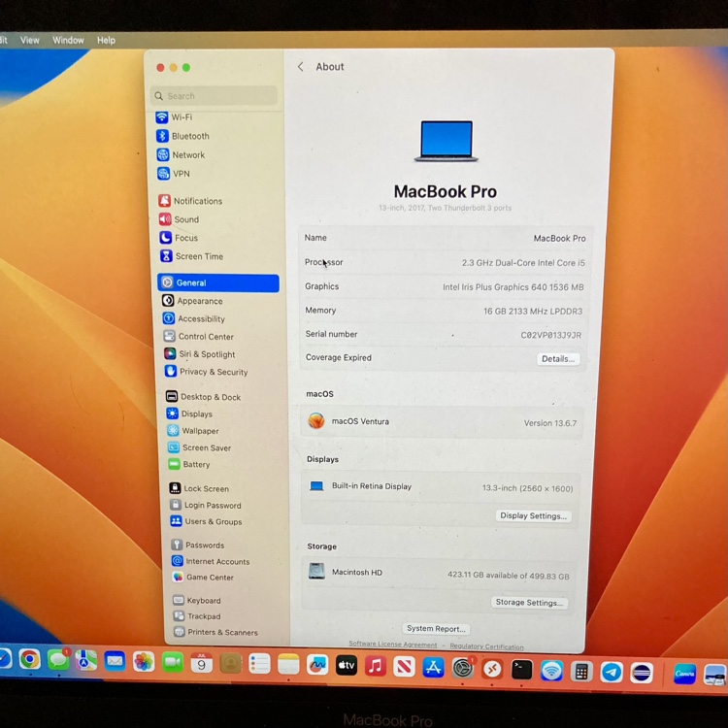Open Mail from the Dock

click(x=115, y=662)
